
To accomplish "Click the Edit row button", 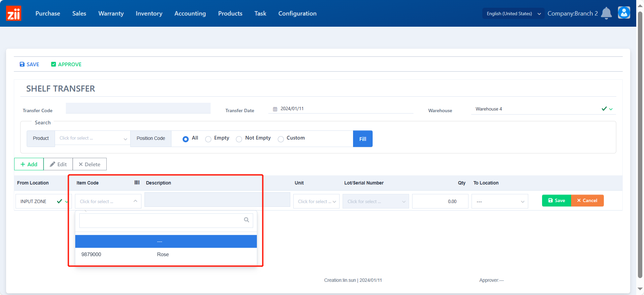I will click(x=58, y=164).
